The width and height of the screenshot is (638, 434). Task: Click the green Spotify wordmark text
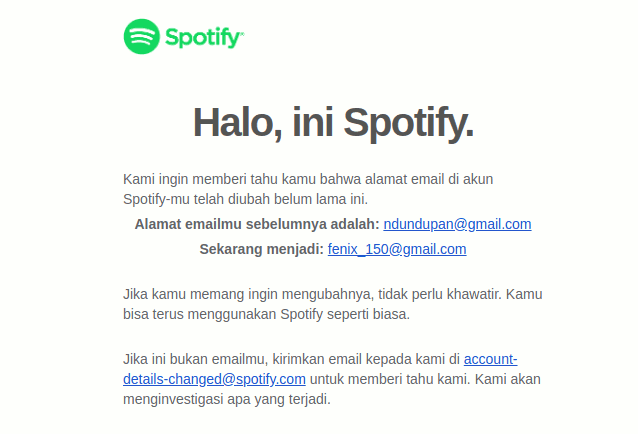click(x=204, y=38)
